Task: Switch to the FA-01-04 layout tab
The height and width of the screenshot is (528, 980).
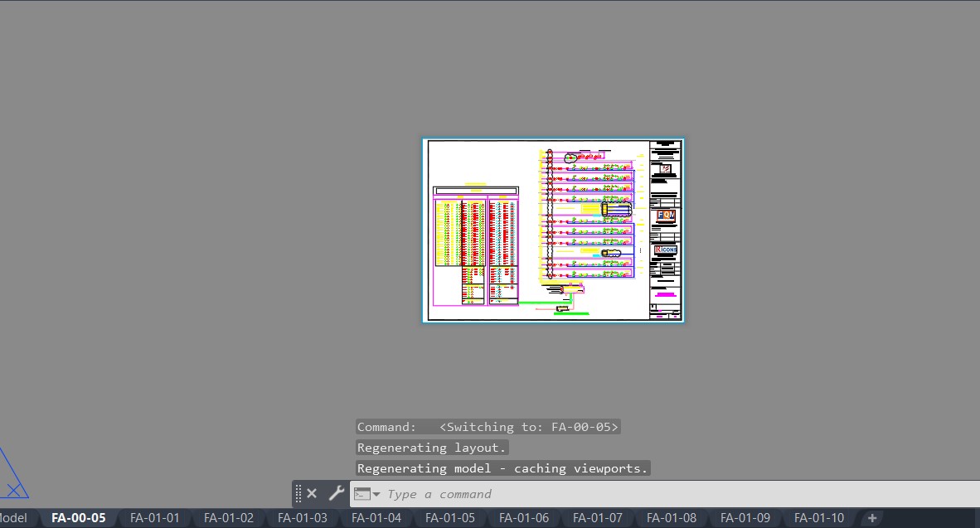Action: click(376, 518)
